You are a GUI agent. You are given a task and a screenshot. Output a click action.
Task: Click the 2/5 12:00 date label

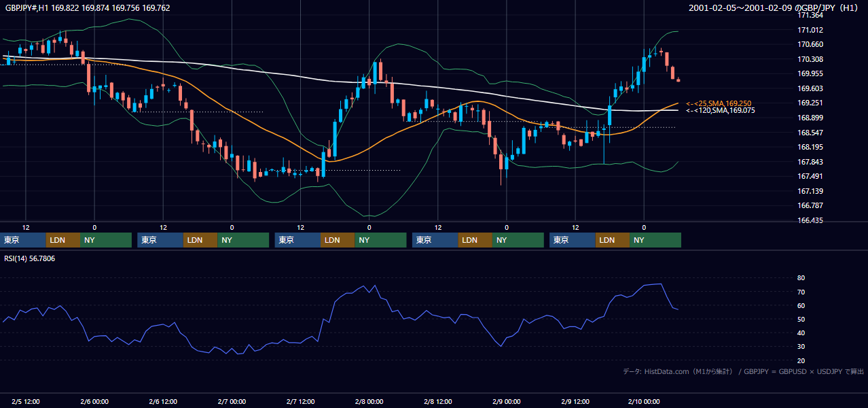pyautogui.click(x=25, y=401)
